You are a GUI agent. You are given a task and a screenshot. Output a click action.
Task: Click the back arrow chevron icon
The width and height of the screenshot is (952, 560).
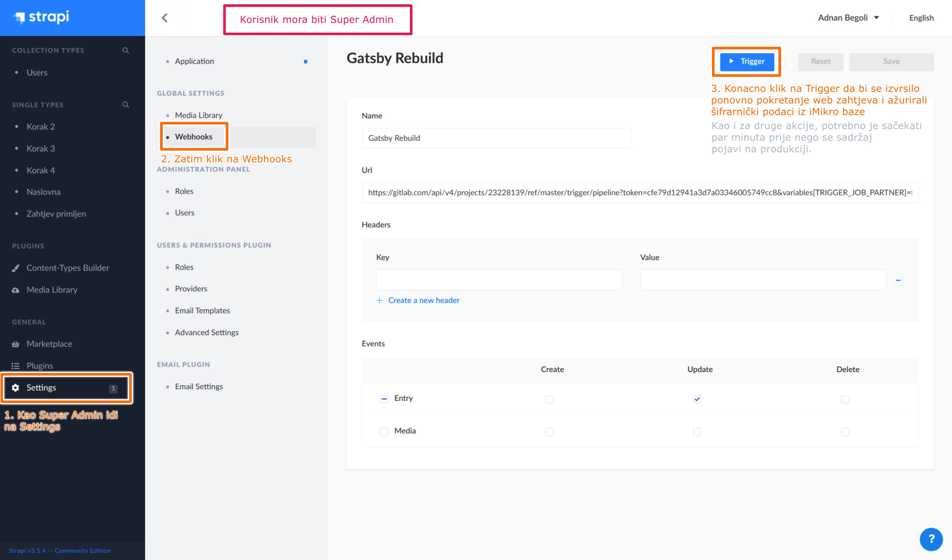point(165,18)
